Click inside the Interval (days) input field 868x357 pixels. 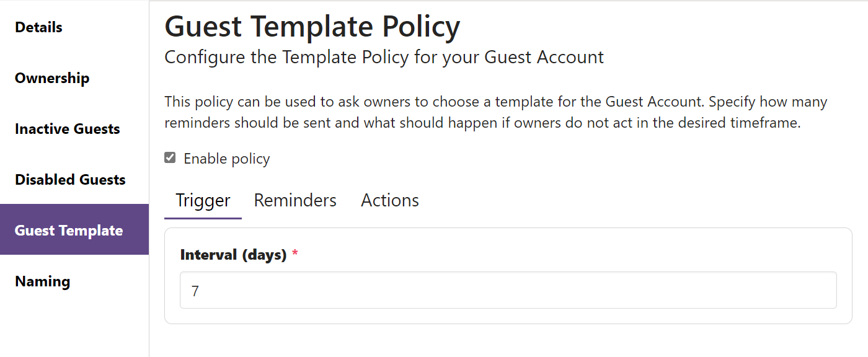point(434,290)
